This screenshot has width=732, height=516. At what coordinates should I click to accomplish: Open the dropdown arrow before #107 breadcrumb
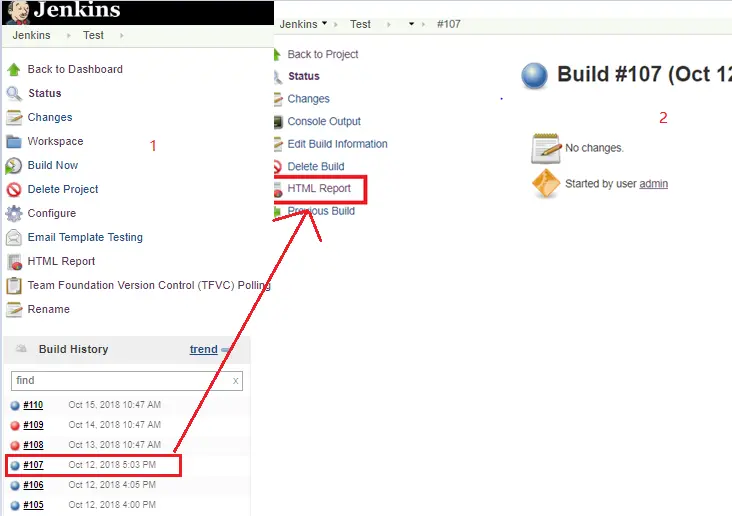click(x=411, y=24)
